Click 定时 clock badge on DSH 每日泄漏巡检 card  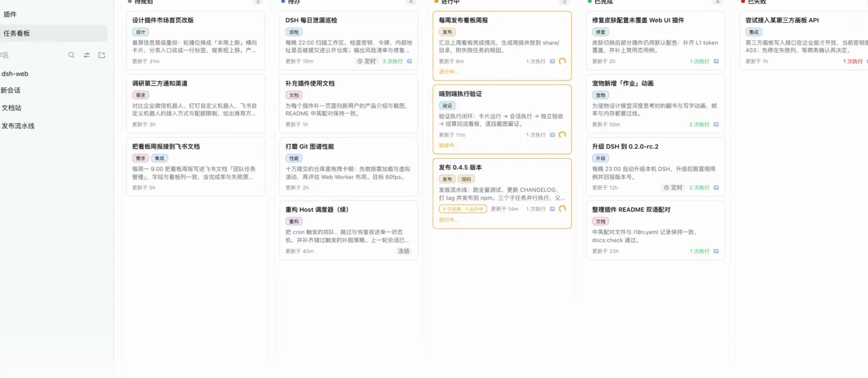click(x=366, y=61)
